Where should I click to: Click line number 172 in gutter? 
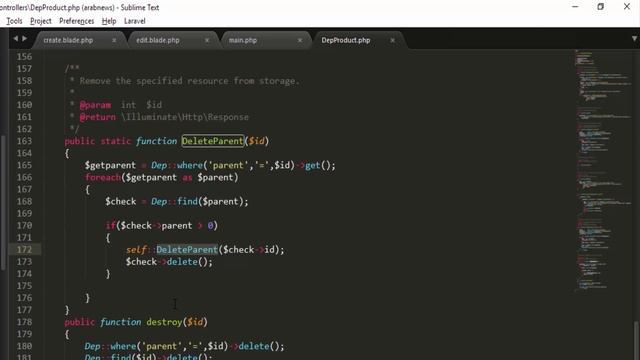[24, 249]
